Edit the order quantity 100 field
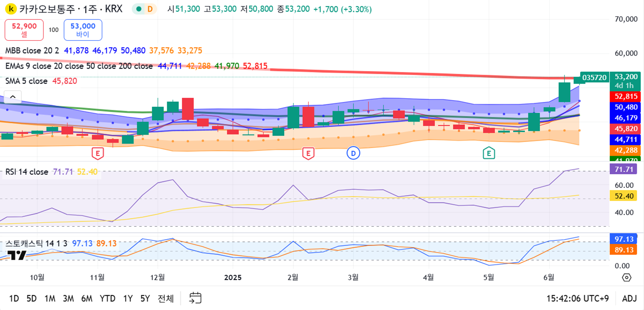 [x=54, y=30]
